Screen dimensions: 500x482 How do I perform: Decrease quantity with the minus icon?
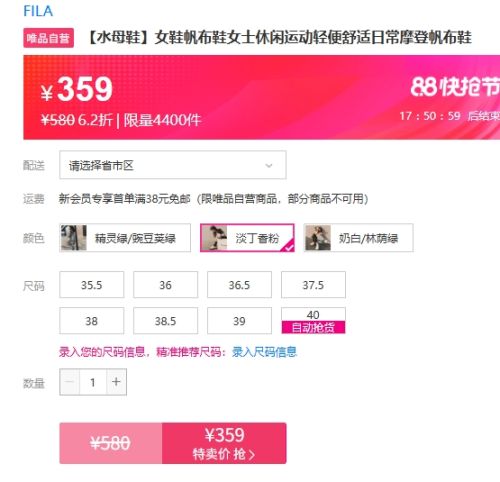tap(70, 382)
